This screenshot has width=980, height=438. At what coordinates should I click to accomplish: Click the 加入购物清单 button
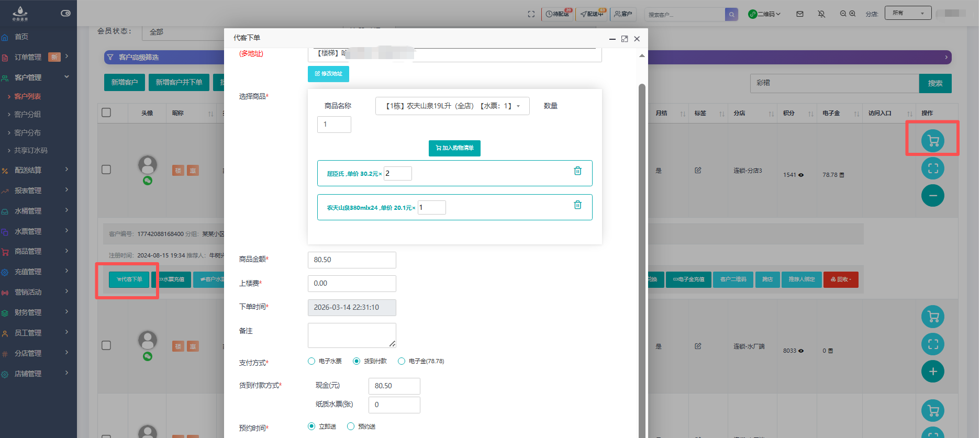tap(454, 148)
